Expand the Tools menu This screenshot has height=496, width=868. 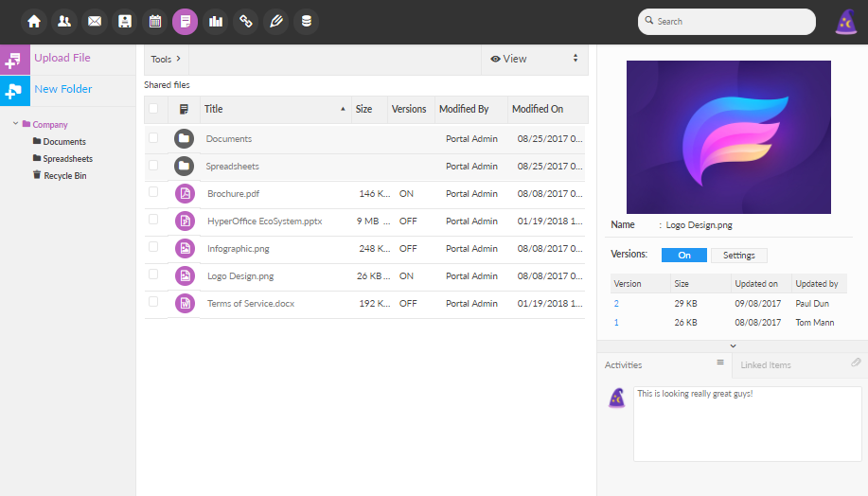166,60
